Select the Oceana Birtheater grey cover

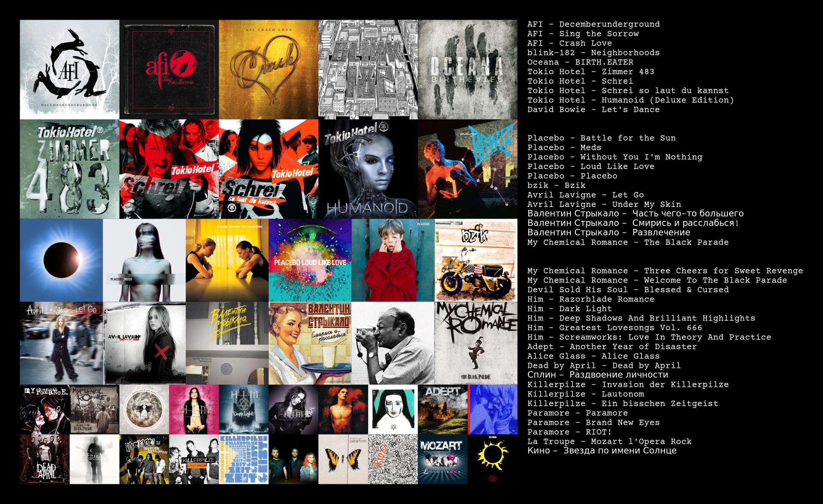point(467,70)
